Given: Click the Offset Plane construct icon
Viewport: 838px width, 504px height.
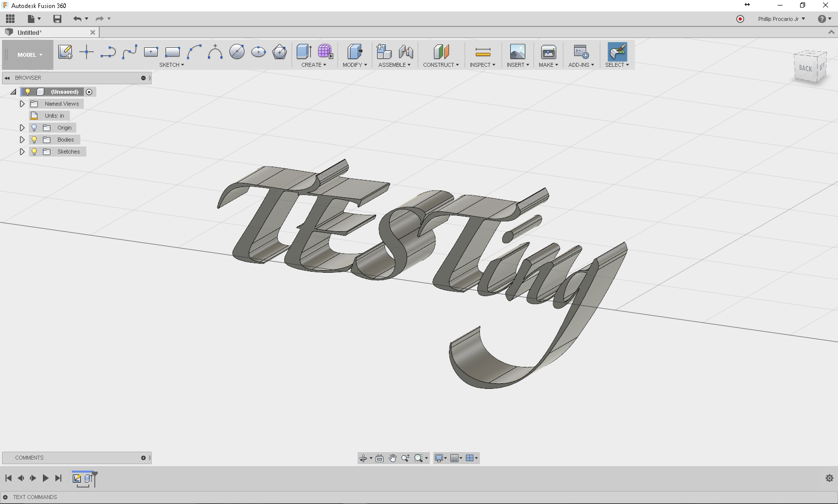Looking at the screenshot, I should (x=441, y=52).
